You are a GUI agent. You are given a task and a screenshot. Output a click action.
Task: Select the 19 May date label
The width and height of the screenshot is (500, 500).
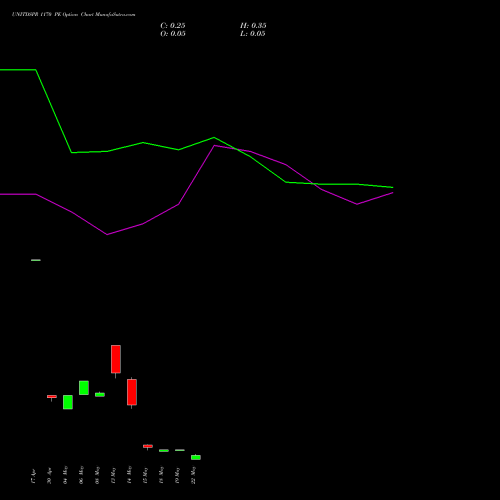tap(177, 475)
